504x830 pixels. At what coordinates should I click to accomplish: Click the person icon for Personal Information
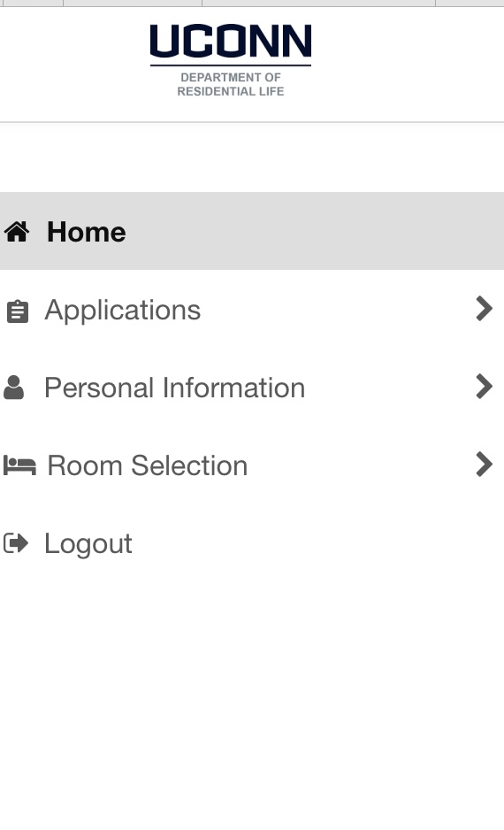click(14, 388)
